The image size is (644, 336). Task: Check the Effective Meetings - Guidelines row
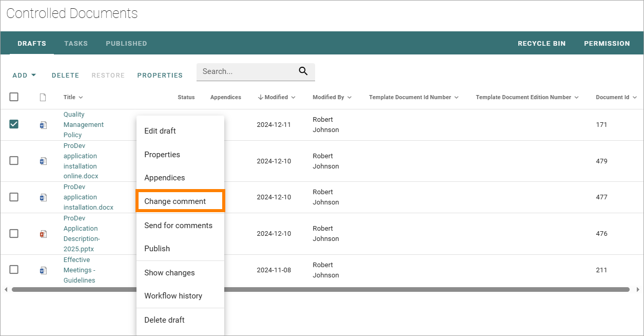[14, 269]
